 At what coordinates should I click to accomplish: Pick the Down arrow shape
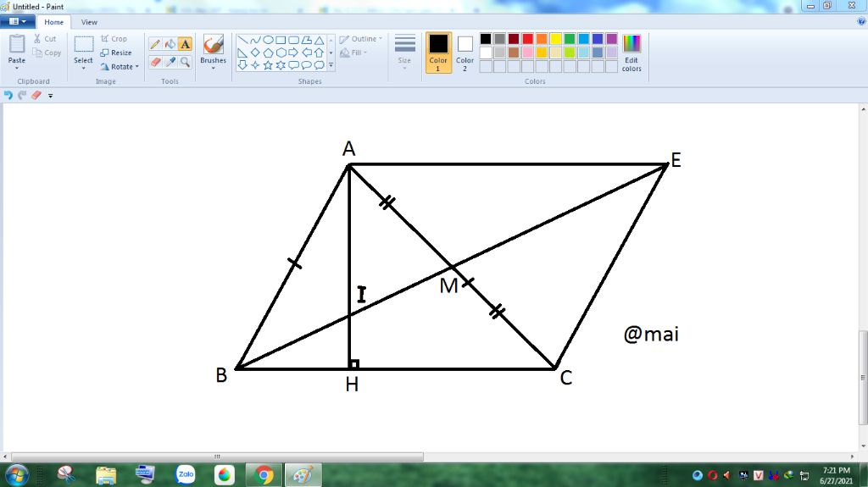(242, 65)
